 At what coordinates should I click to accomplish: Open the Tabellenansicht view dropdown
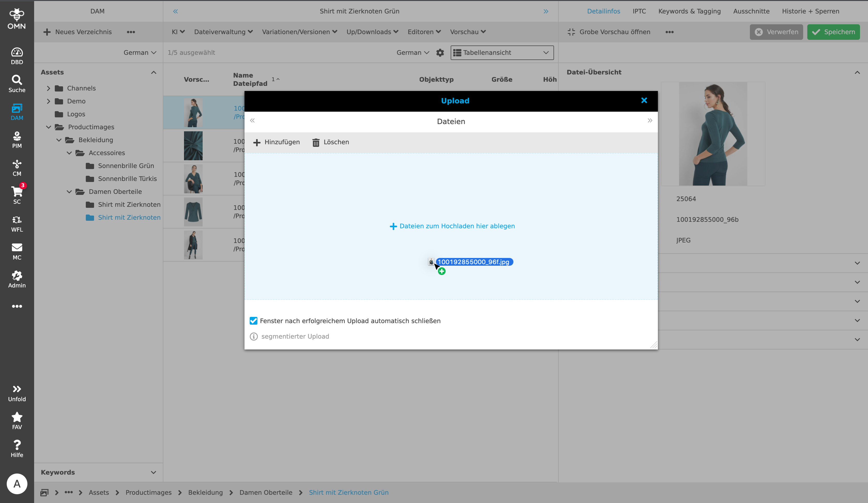pyautogui.click(x=502, y=53)
